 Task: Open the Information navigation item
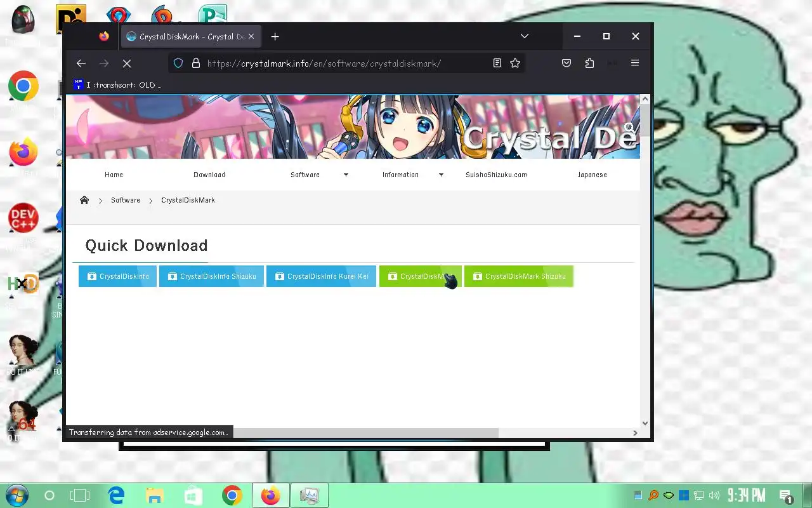(x=400, y=175)
